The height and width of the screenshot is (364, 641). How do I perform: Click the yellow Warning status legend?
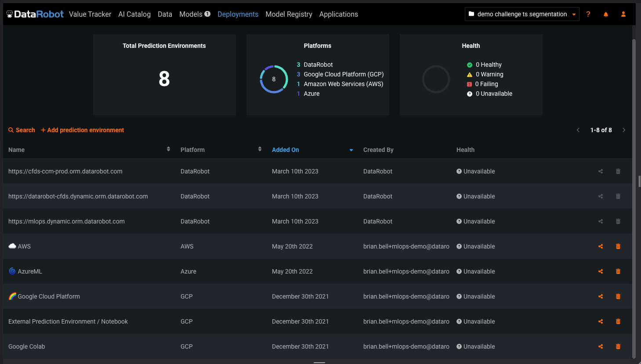click(x=485, y=74)
